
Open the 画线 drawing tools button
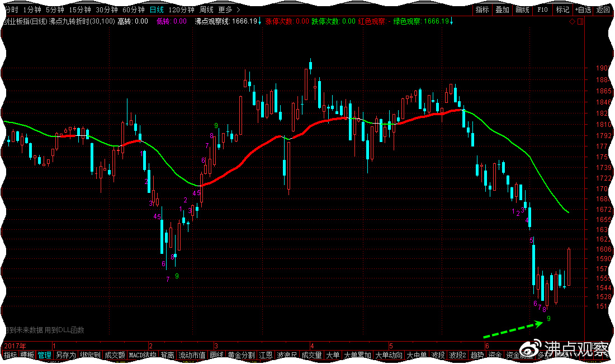[522, 10]
